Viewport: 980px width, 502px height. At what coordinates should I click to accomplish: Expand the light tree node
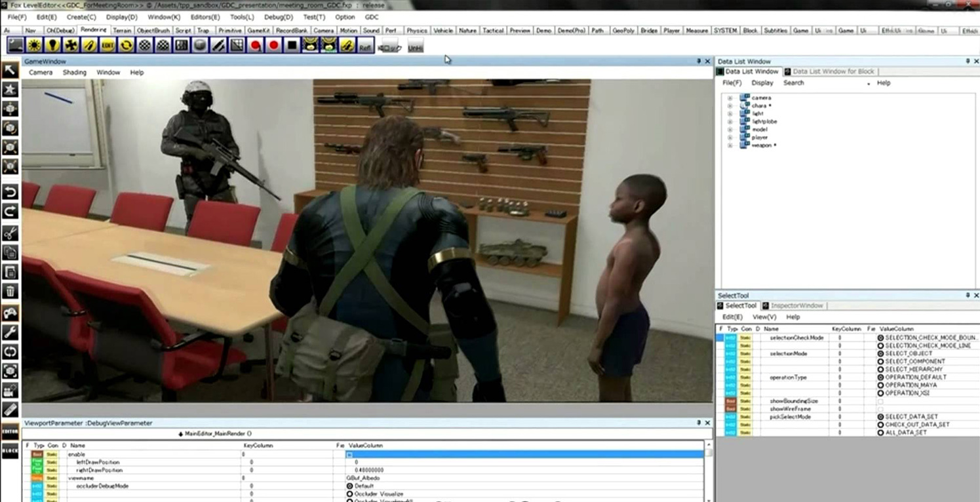pyautogui.click(x=730, y=114)
